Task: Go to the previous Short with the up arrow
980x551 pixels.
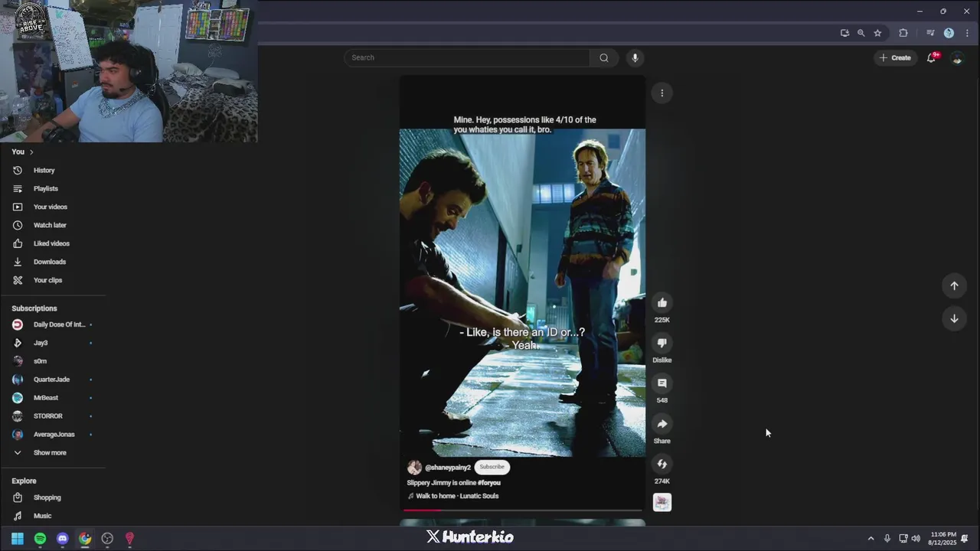Action: pos(954,285)
